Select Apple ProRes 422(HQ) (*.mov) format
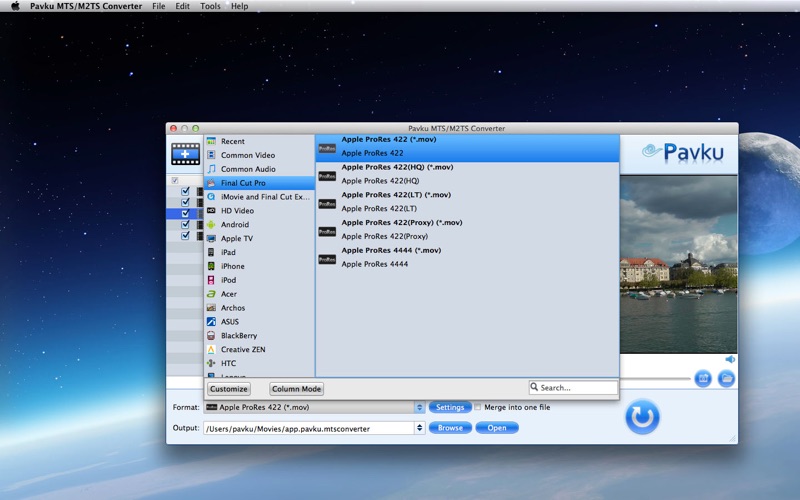 (x=467, y=176)
